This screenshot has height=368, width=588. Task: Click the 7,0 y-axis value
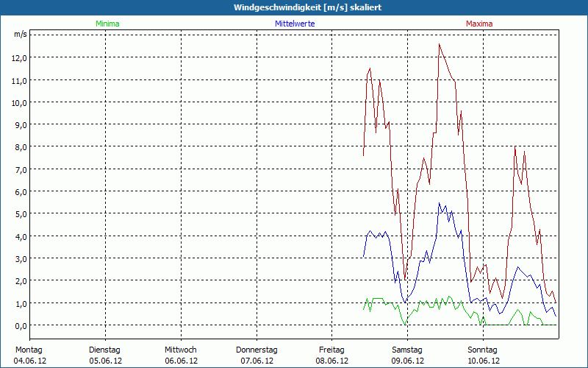coord(21,169)
